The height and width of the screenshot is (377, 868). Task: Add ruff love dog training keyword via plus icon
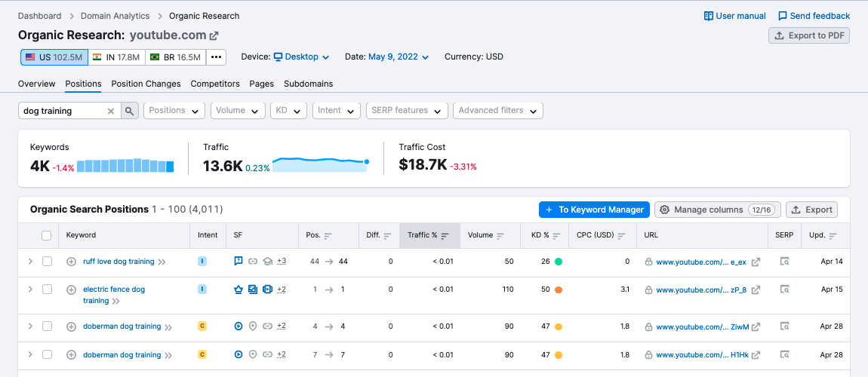click(72, 262)
